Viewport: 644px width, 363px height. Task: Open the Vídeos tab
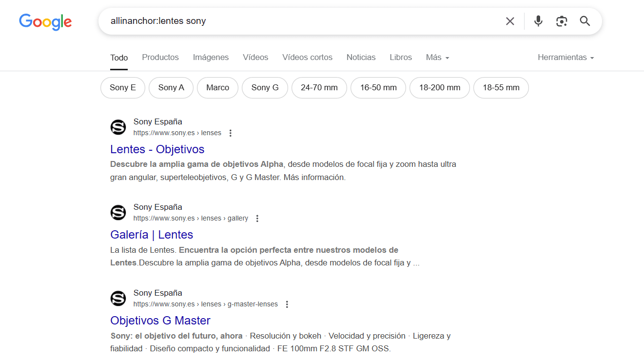click(255, 57)
